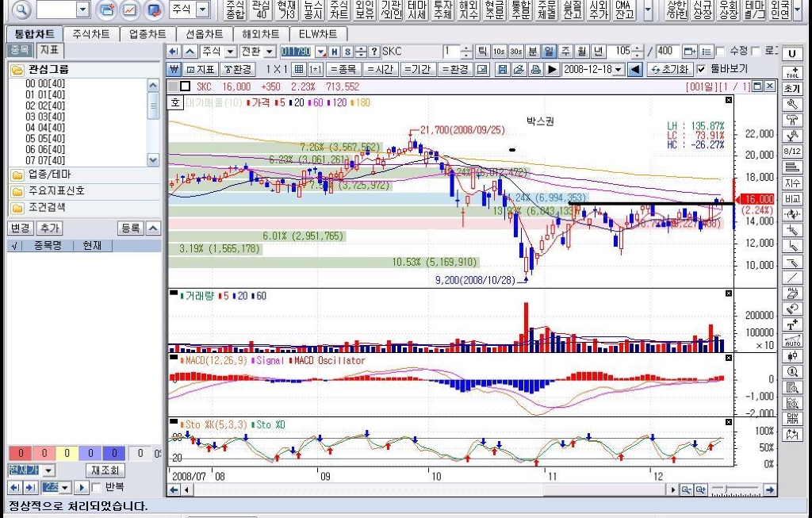Image resolution: width=812 pixels, height=518 pixels.
Task: Select the 지표 side panel tab
Action: coord(50,50)
